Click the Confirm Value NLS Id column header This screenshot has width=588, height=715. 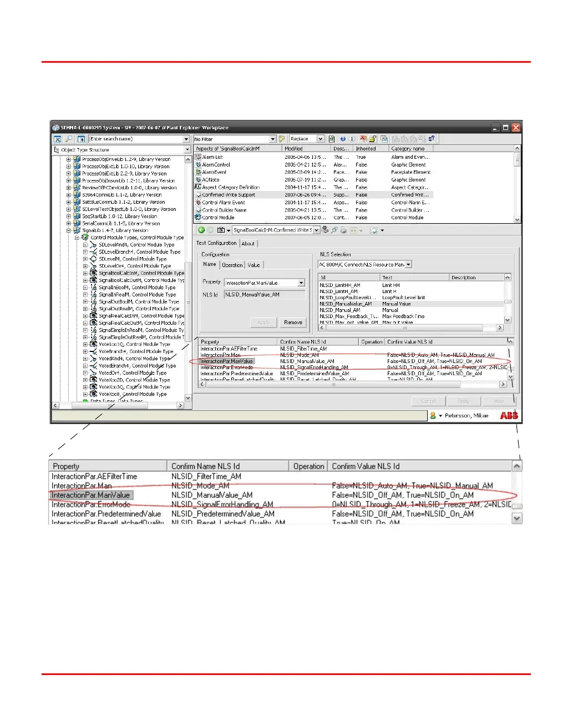pyautogui.click(x=446, y=342)
